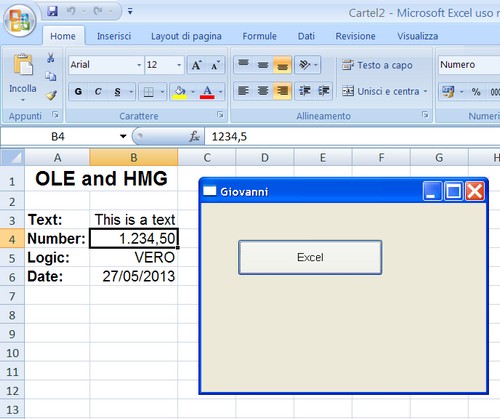Open the Revisione ribbon tab

point(355,36)
